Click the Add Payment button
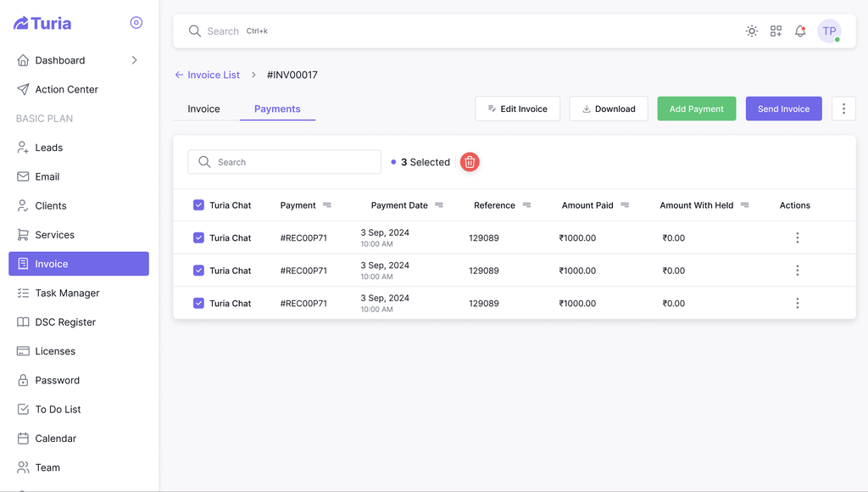 point(696,109)
